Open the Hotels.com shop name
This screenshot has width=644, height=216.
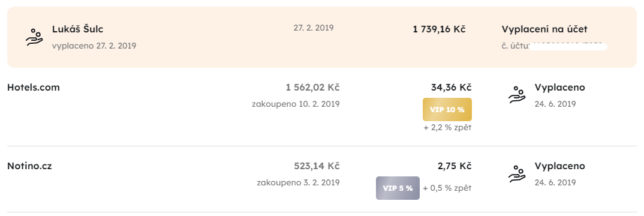[34, 88]
